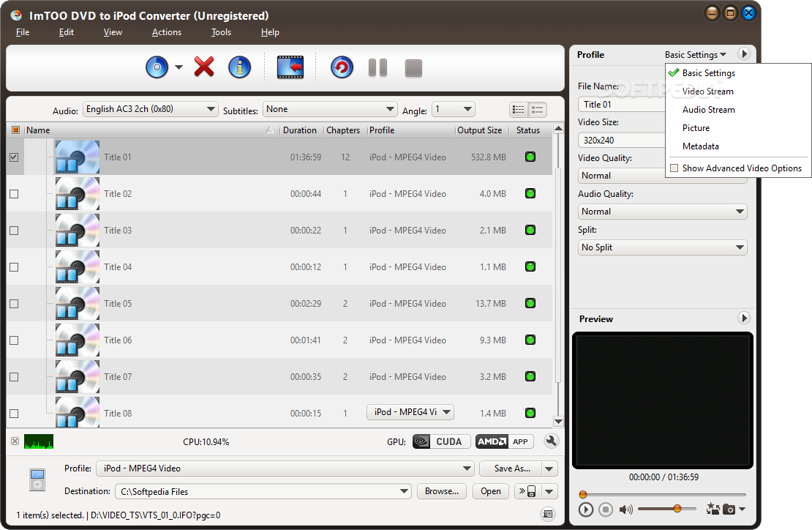Take a snapshot with the camera icon
This screenshot has width=812, height=530.
coord(729,510)
